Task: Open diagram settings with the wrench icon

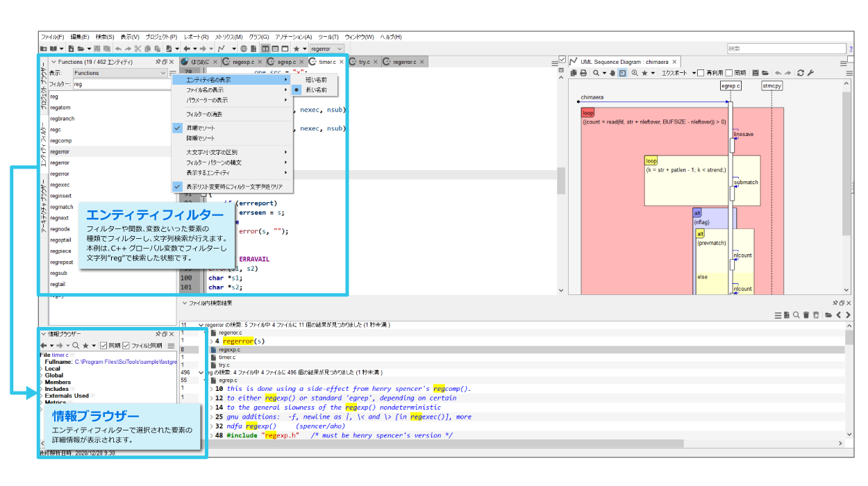Action: pyautogui.click(x=811, y=72)
